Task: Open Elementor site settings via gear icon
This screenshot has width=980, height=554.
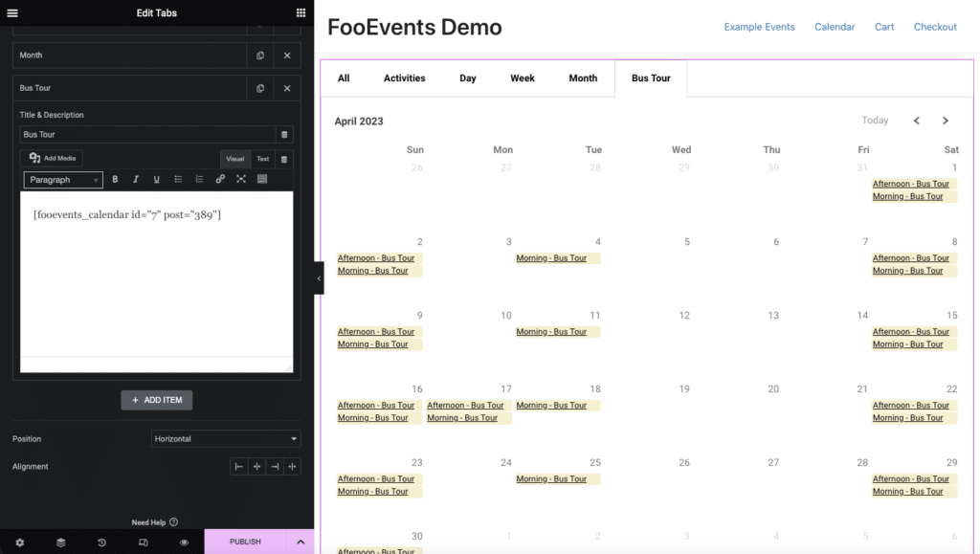Action: tap(19, 542)
